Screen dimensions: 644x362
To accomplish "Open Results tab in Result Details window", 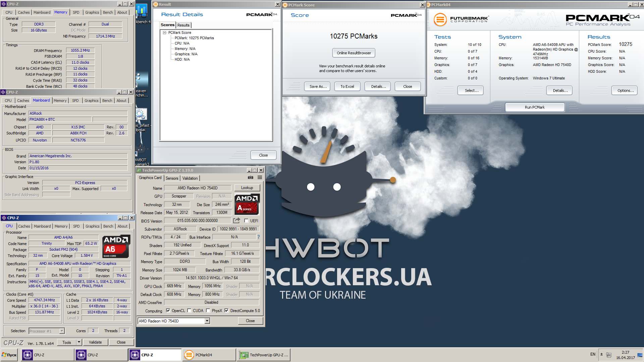I will pyautogui.click(x=183, y=25).
